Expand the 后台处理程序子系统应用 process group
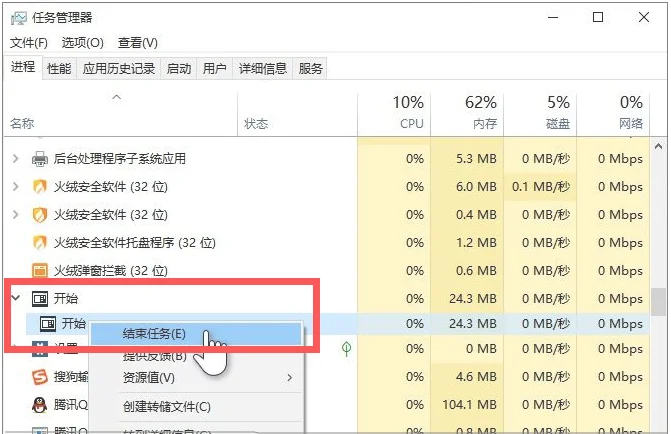Viewport: 671px width, 434px height. tap(15, 159)
